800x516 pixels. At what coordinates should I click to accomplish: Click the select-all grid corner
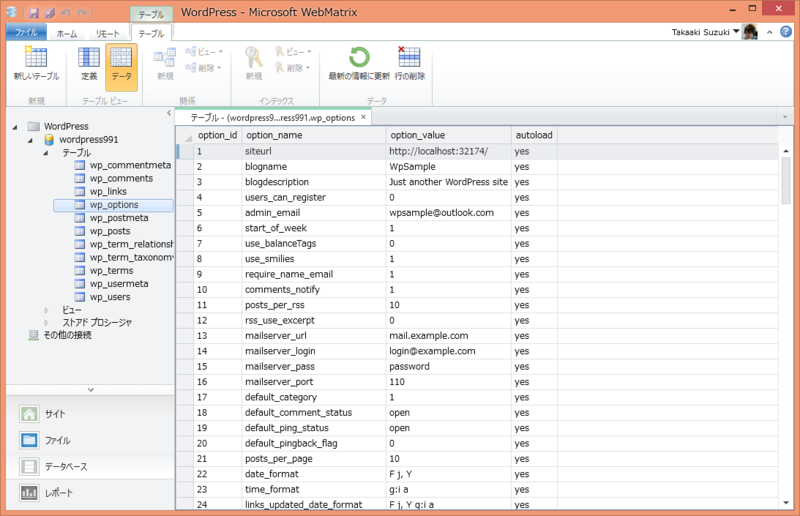click(x=185, y=136)
